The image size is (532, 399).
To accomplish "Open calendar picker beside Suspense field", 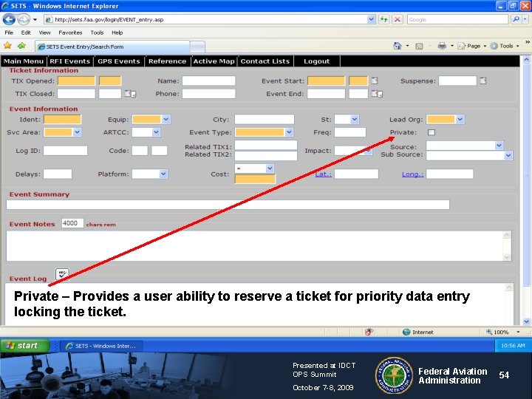I will coord(482,81).
